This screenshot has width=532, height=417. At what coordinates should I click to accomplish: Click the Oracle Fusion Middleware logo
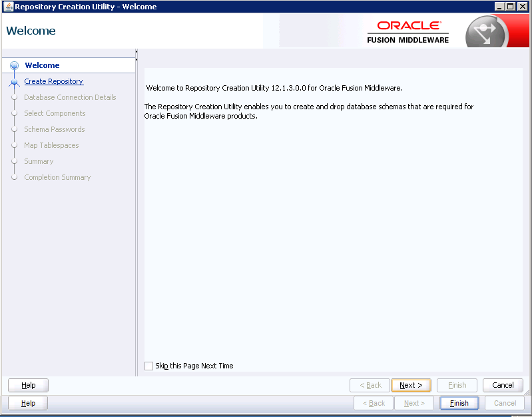coord(407,32)
